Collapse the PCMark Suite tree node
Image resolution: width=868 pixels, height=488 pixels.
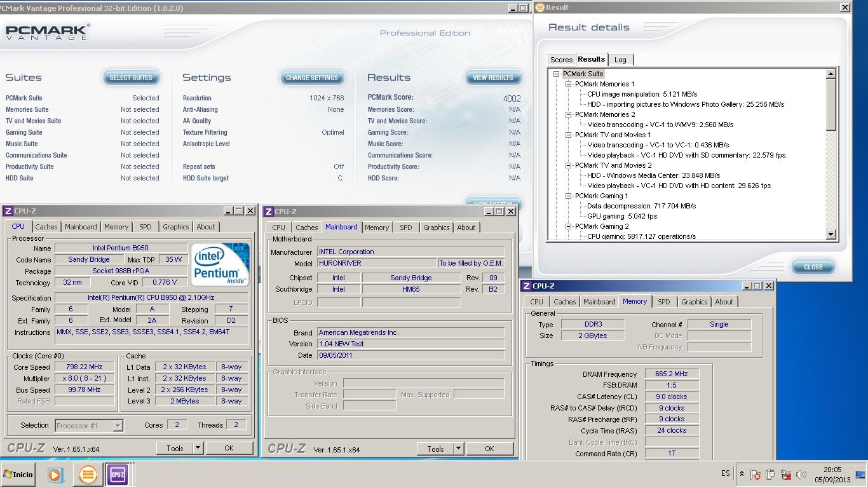point(557,74)
